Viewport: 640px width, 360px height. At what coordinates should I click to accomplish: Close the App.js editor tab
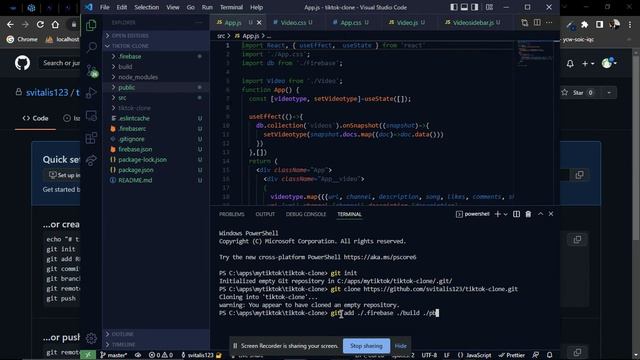[259, 23]
